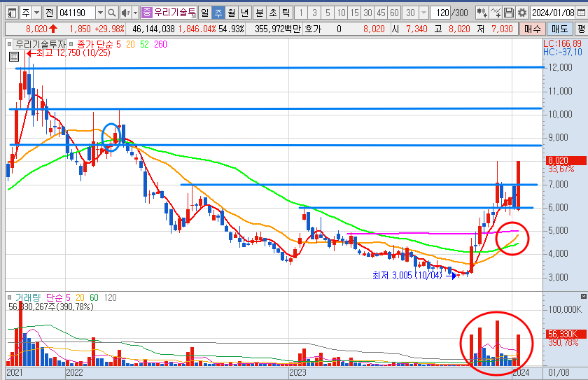Click the 52 moving average legend

pyautogui.click(x=144, y=44)
